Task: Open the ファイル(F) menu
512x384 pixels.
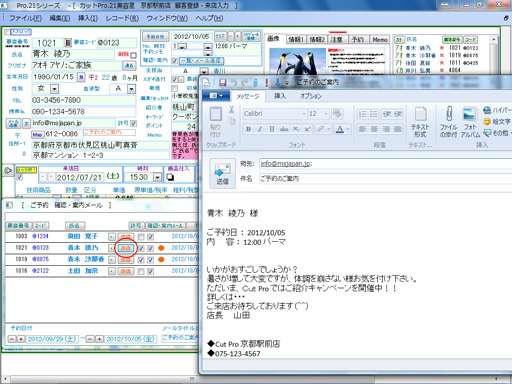Action: pyautogui.click(x=25, y=18)
